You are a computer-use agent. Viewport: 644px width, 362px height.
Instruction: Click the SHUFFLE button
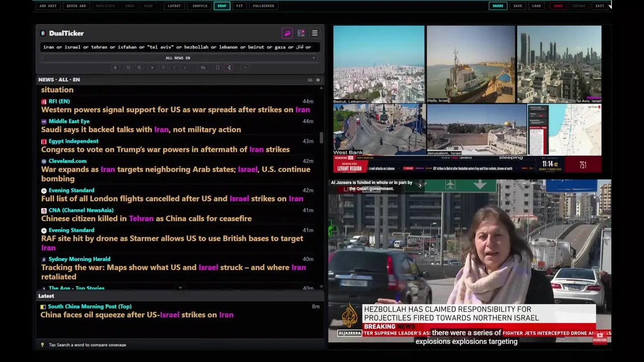[200, 6]
